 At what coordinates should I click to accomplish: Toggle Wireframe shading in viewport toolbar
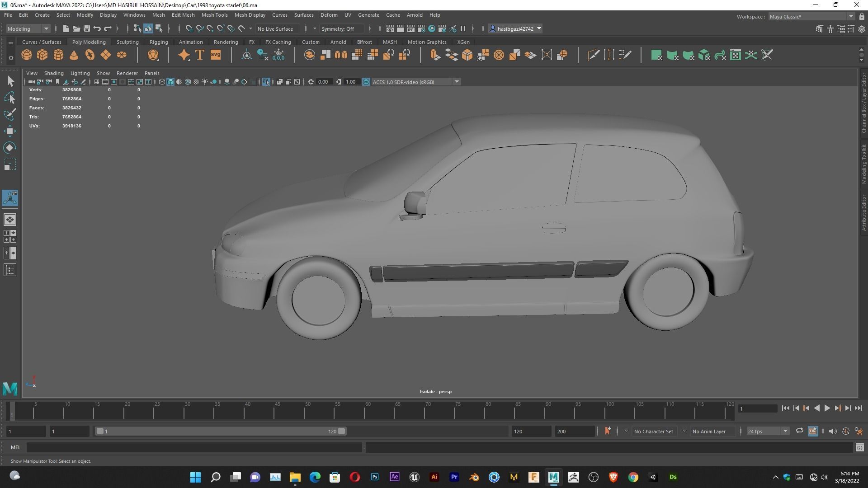pos(162,82)
